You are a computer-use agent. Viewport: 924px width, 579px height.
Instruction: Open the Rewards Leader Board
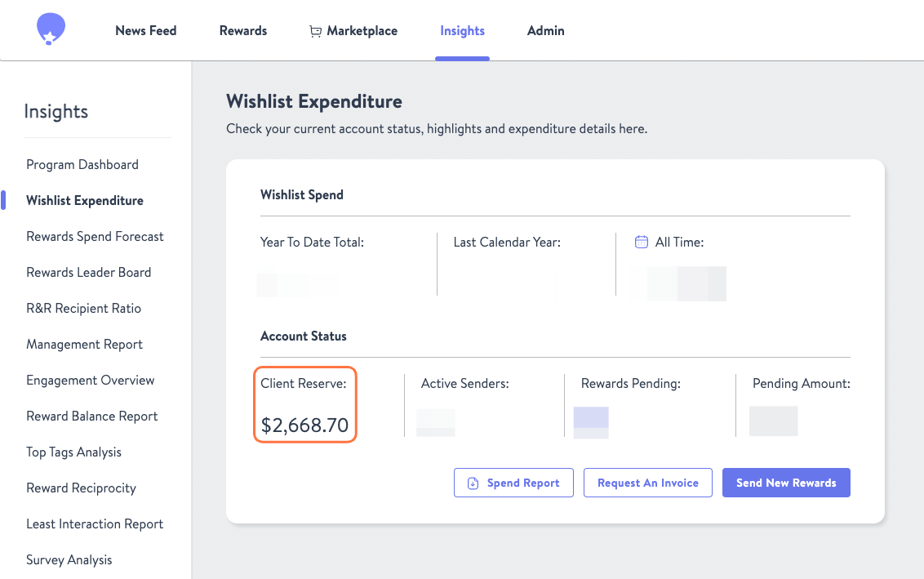tap(88, 272)
